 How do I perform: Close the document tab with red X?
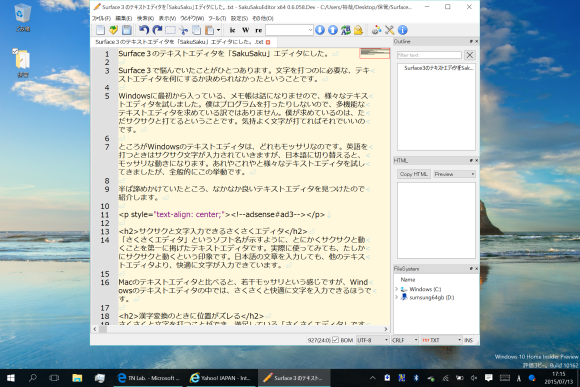[268, 42]
